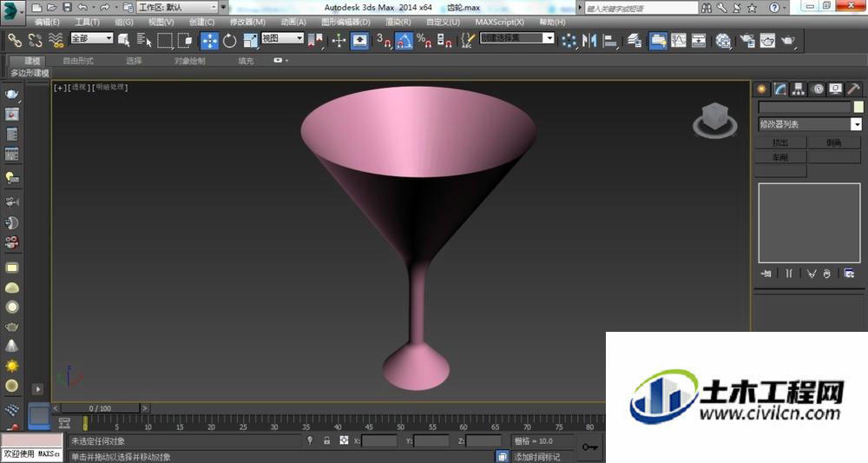Switch to the Motion command panel tab
This screenshot has width=868, height=463.
(817, 89)
